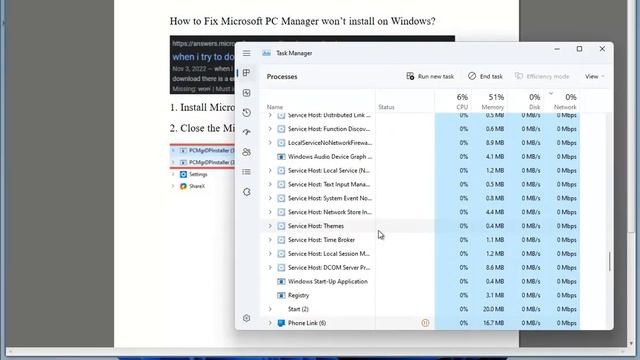The width and height of the screenshot is (640, 360).
Task: Click the Task Manager title bar app icon
Action: point(267,53)
